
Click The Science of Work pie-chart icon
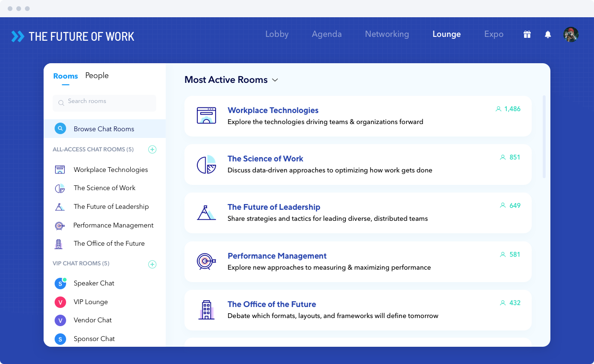(206, 164)
